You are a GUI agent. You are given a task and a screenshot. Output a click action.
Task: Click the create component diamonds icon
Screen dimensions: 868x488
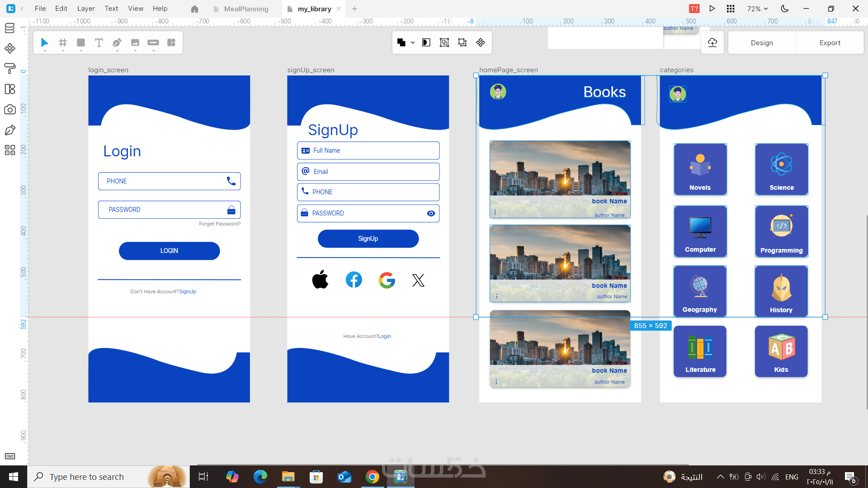[x=481, y=42]
